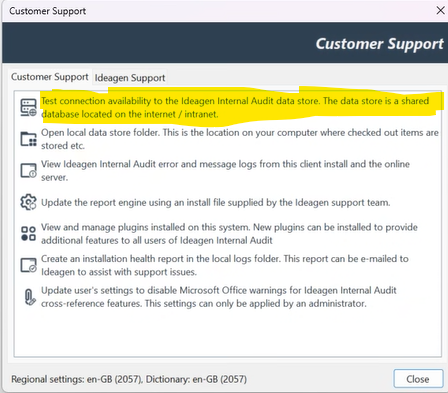Choose 'Create an installation health report' text
The width and height of the screenshot is (448, 393).
click(225, 265)
